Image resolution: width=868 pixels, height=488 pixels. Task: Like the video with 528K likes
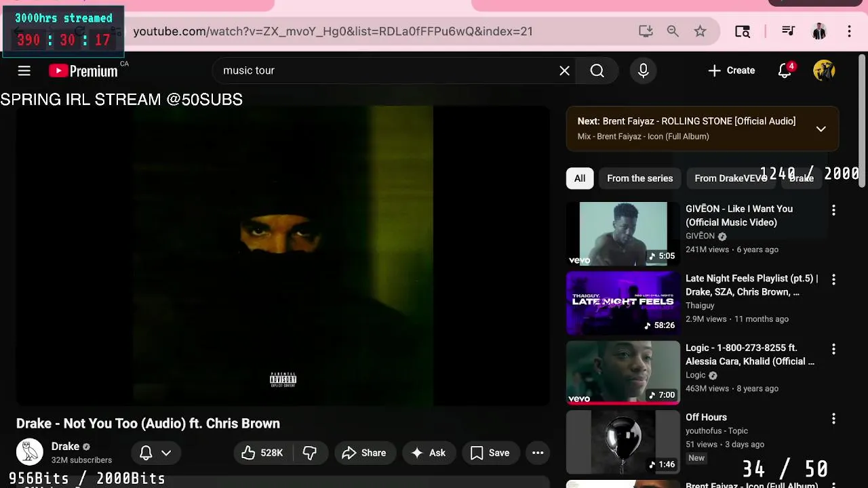262,453
